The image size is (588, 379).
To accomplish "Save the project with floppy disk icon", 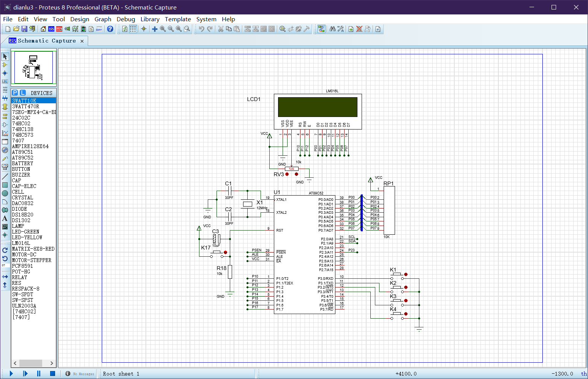I will point(24,29).
